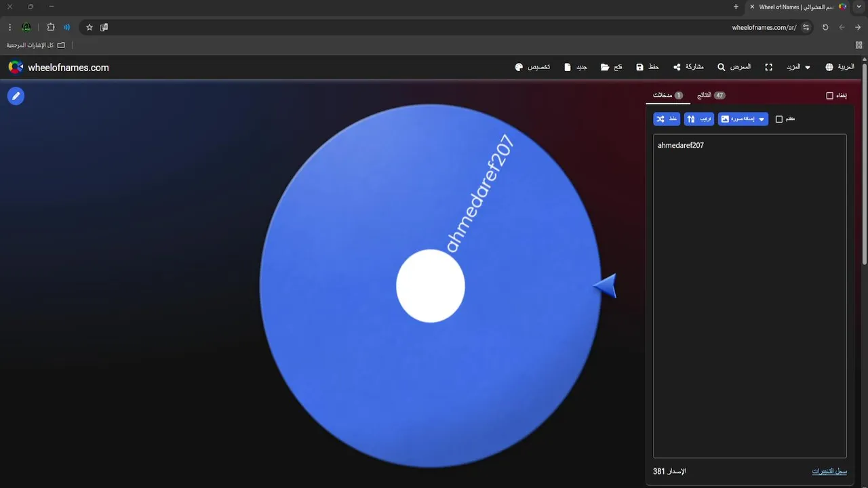
Task: Open the Gallery (المعرض) search
Action: 734,67
